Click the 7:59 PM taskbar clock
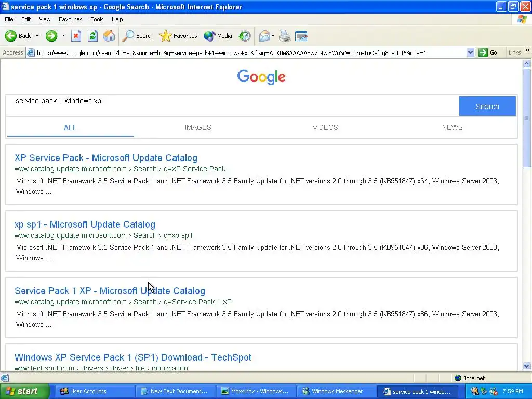The width and height of the screenshot is (532, 399). [513, 391]
